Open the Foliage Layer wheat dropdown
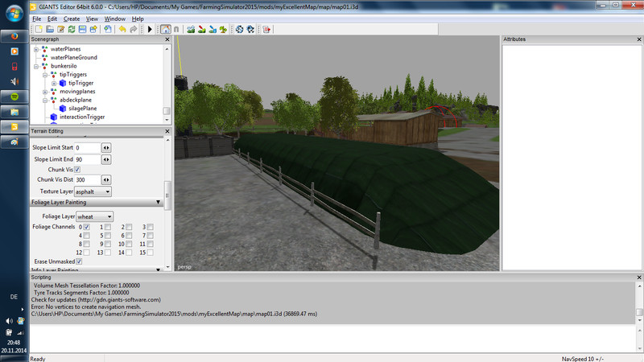Viewport: 644px width, 362px height. click(94, 216)
